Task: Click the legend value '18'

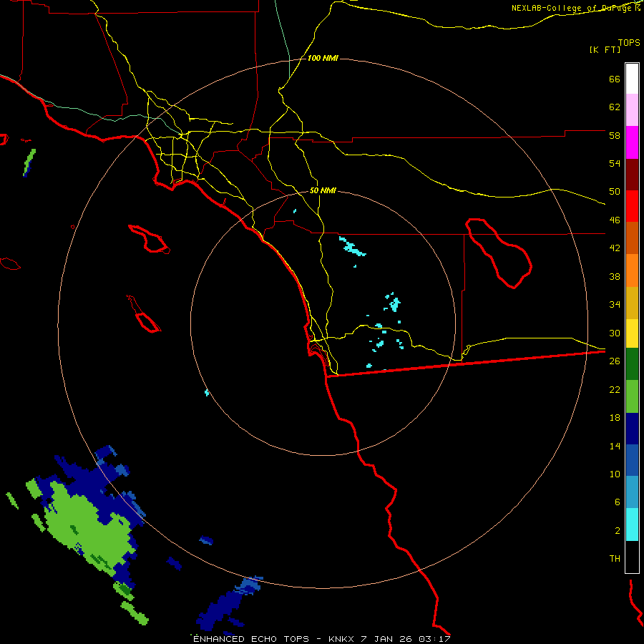Action: [615, 418]
